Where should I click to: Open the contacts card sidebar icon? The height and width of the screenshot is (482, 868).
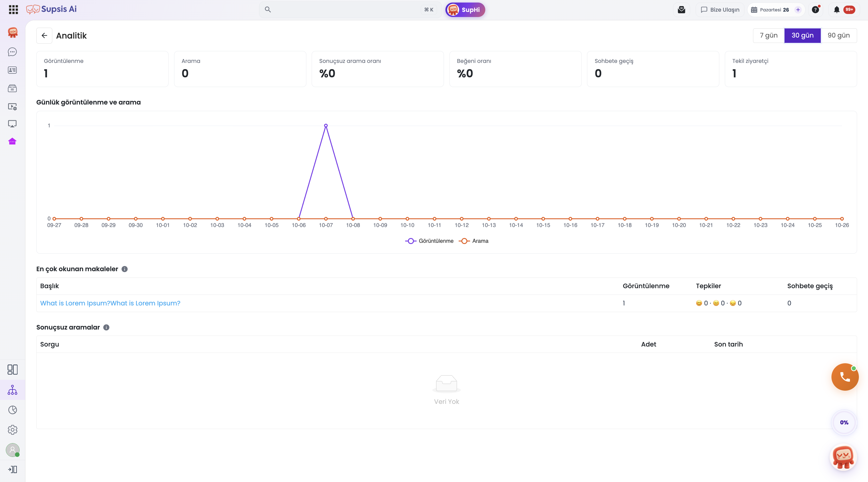click(x=12, y=70)
